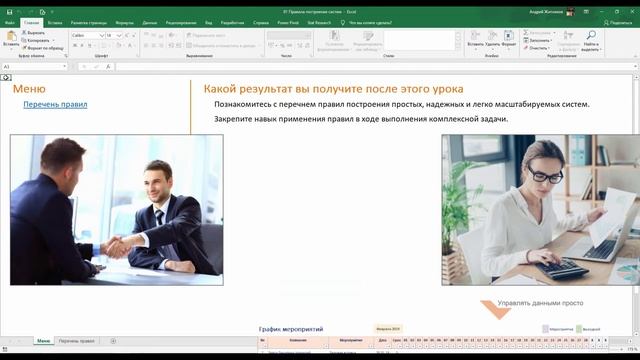Click the woman with calculator picture
This screenshot has width=640, height=360.
tap(540, 210)
